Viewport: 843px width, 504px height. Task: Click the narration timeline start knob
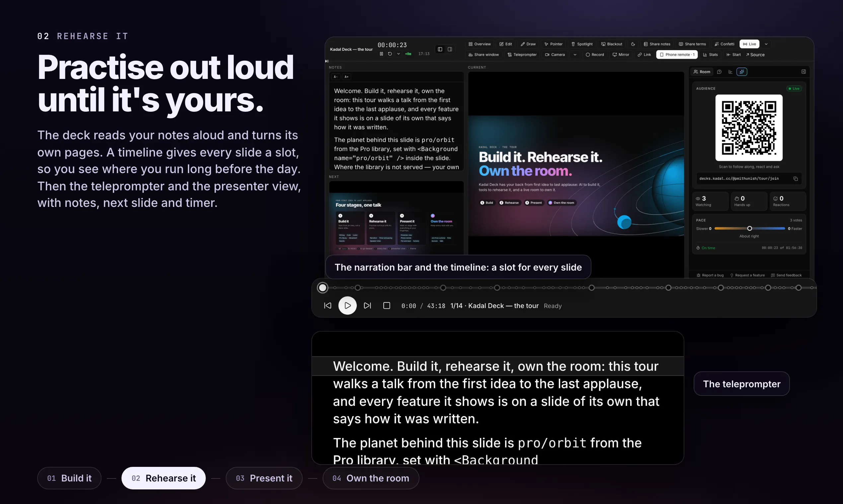323,288
